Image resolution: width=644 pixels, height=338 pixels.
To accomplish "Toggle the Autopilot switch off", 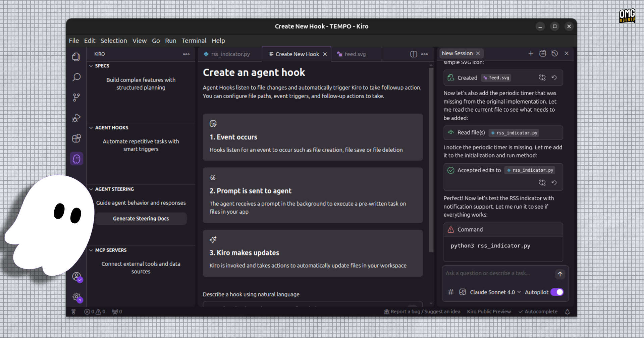I will (557, 292).
